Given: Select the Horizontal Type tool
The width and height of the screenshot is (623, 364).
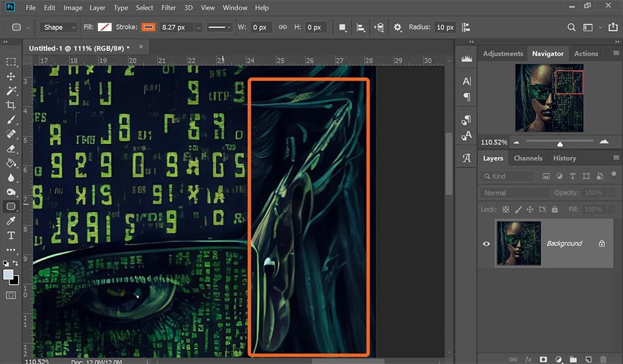Looking at the screenshot, I should 11,235.
